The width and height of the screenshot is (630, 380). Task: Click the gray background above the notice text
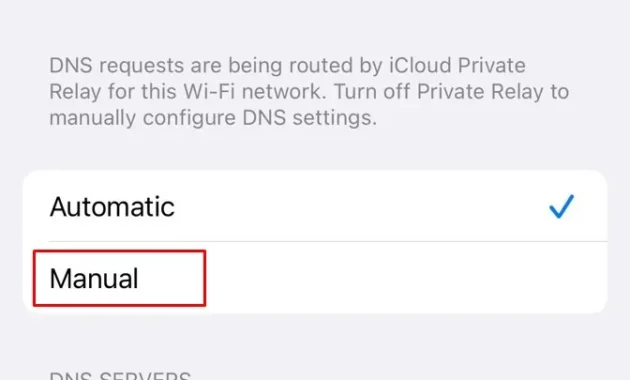tap(315, 24)
